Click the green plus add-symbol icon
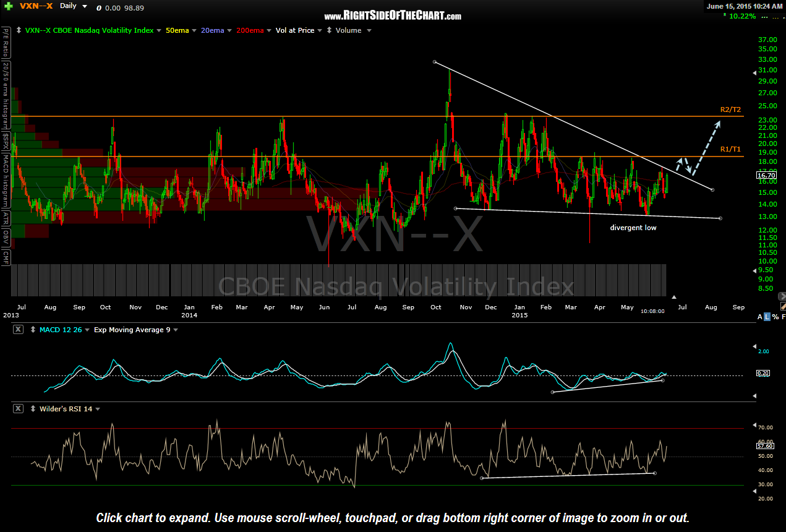This screenshot has width=786, height=532. click(9, 6)
